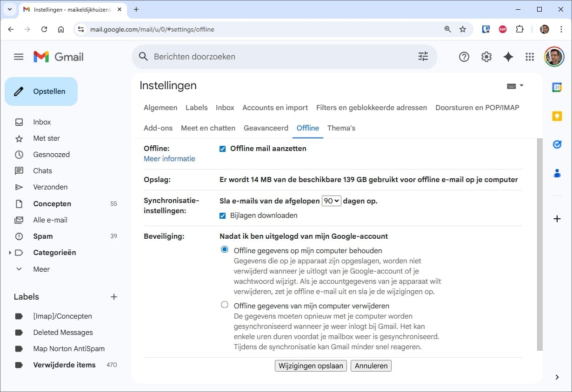Viewport: 572px width, 392px height.
Task: Open Google Tasks in the side panel
Action: pyautogui.click(x=557, y=144)
